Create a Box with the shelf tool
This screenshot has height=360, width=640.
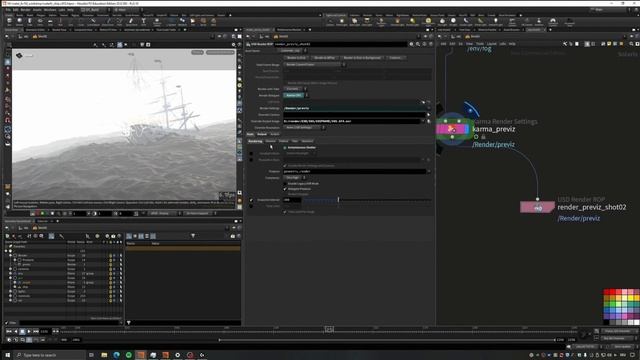(9, 21)
